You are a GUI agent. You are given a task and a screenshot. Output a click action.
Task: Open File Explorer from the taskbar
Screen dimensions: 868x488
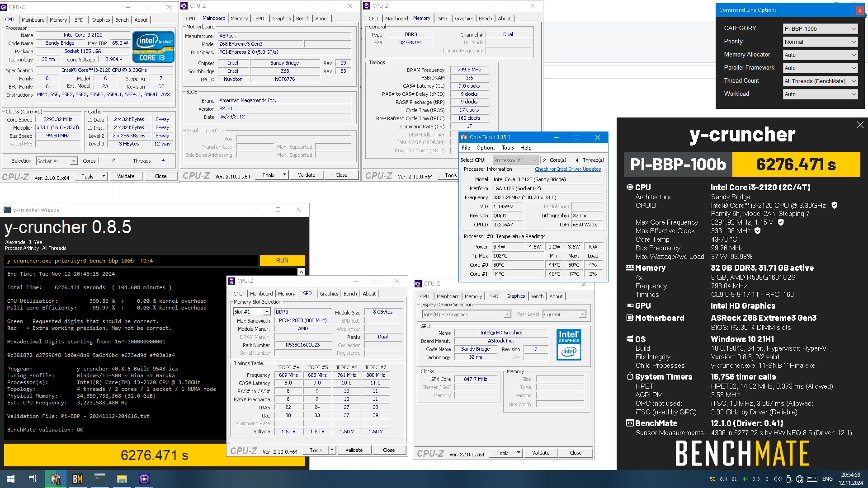pos(122,479)
